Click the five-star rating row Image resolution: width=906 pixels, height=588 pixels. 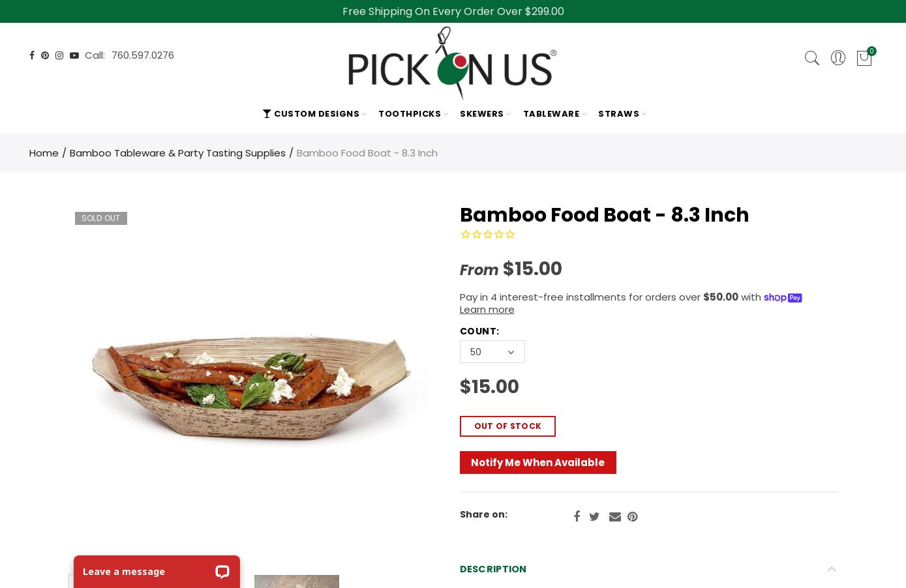tap(488, 235)
